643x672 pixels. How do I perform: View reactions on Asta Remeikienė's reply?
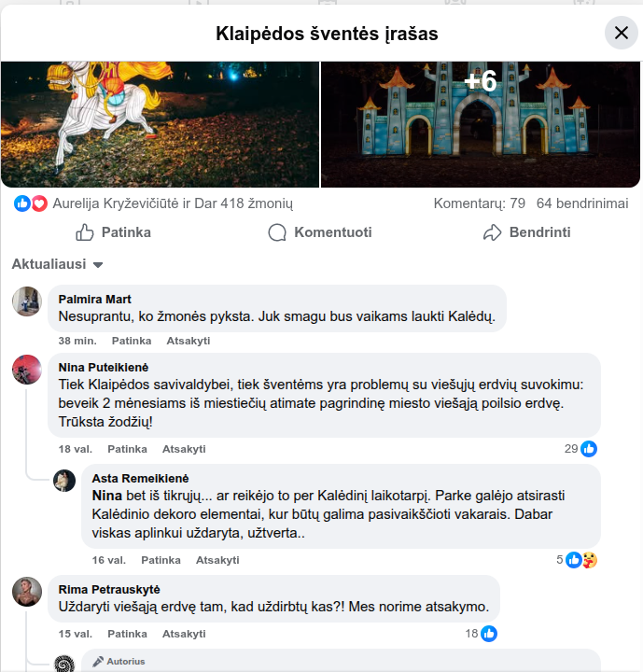pyautogui.click(x=577, y=560)
